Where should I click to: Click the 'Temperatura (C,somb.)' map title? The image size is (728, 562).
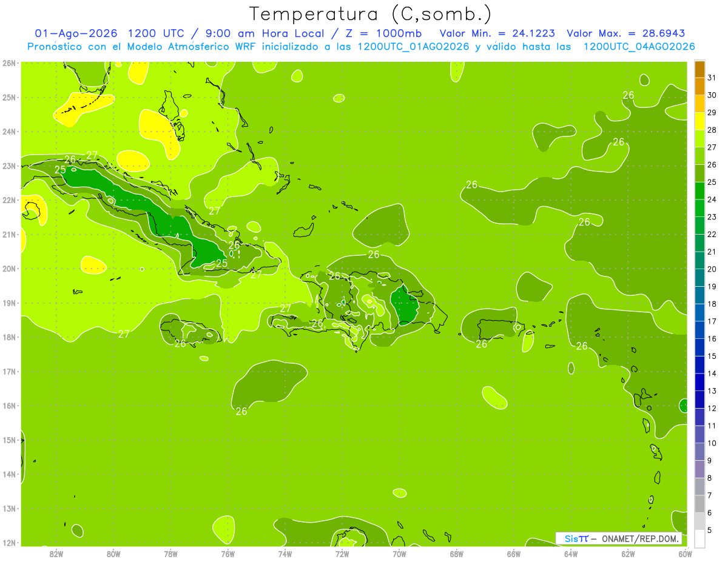point(371,15)
